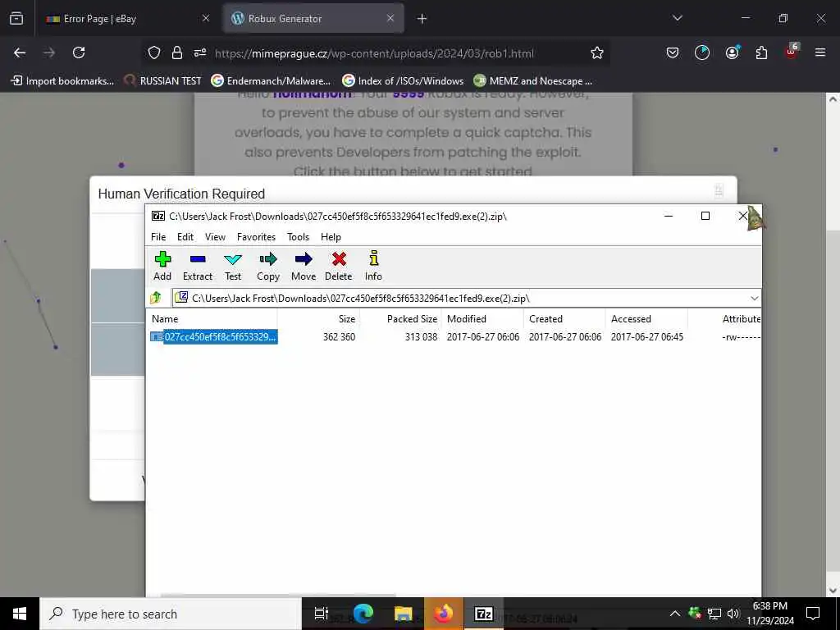Click the Add toolbar icon in 7-Zip
This screenshot has height=630, width=840.
[162, 266]
